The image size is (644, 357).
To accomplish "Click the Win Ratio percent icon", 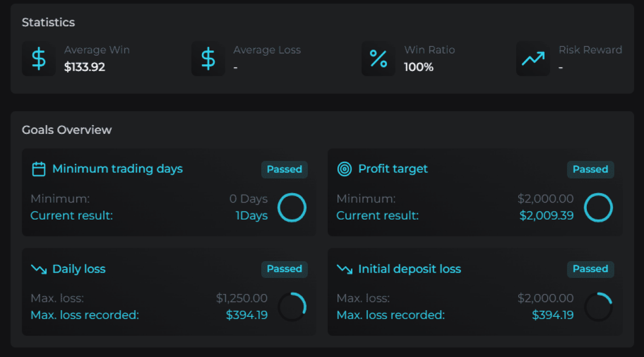I will coord(378,59).
